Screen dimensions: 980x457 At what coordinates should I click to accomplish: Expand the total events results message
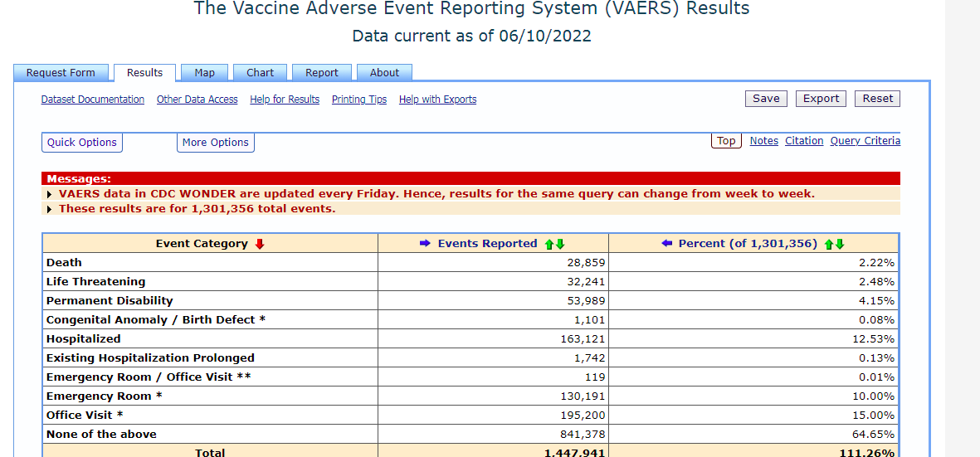coord(51,209)
